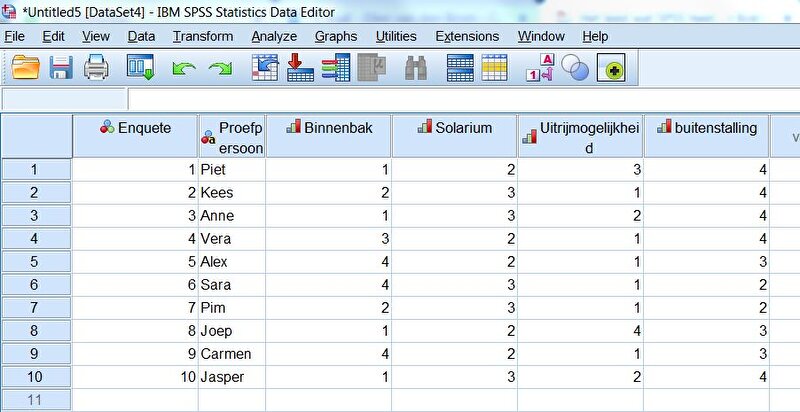Click the Print icon in the toolbar
Viewport: 800px width, 412px height.
tap(96, 68)
